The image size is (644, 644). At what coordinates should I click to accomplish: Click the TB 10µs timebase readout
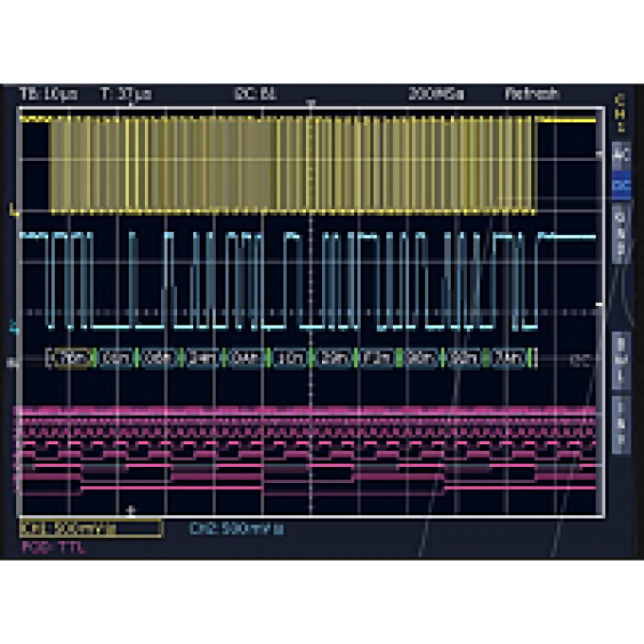[x=48, y=94]
